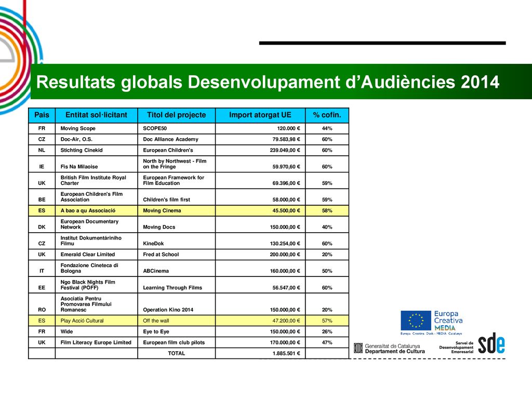This screenshot has width=532, height=399.
Task: Select European Documentary Network cell
Action: click(96, 224)
